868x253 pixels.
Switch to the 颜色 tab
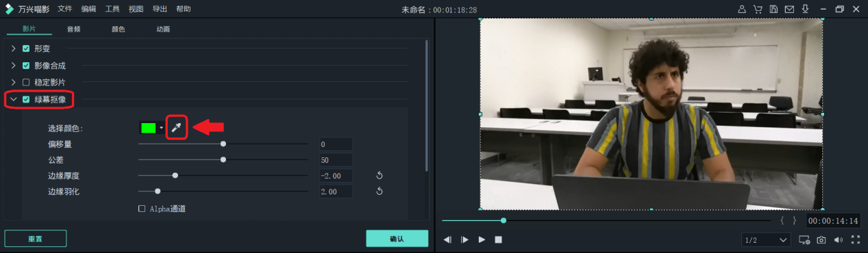pyautogui.click(x=118, y=29)
